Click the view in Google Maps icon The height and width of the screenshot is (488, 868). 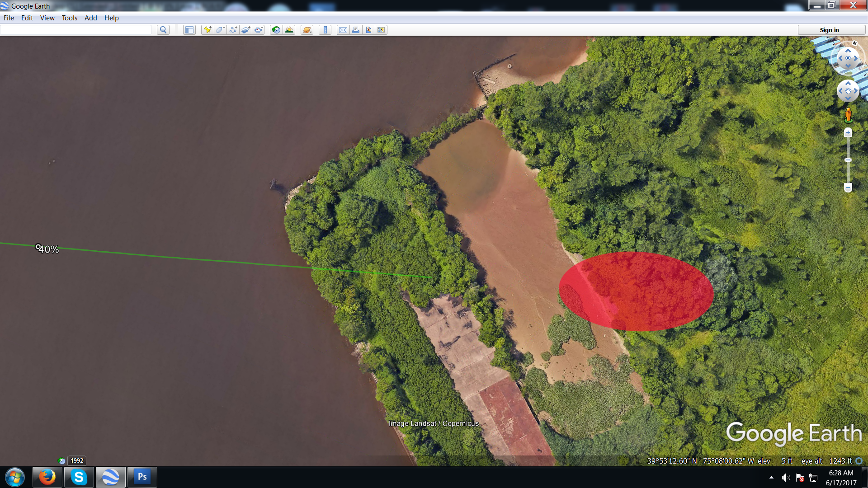click(x=381, y=30)
